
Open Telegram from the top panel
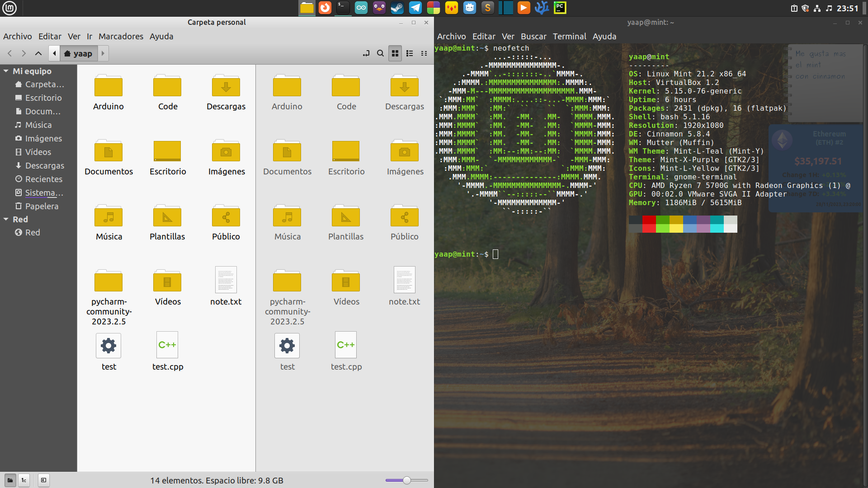point(415,8)
